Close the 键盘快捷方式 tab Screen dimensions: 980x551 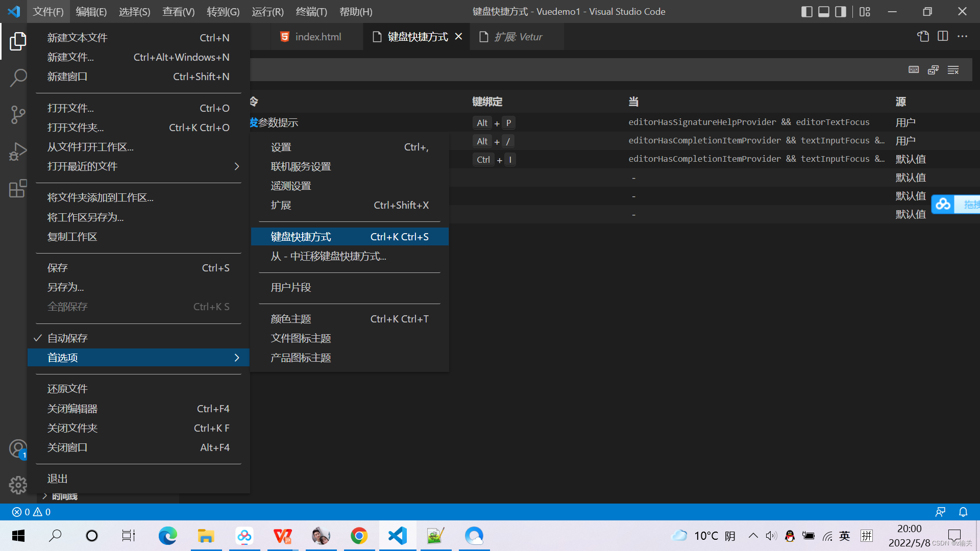[x=458, y=37]
